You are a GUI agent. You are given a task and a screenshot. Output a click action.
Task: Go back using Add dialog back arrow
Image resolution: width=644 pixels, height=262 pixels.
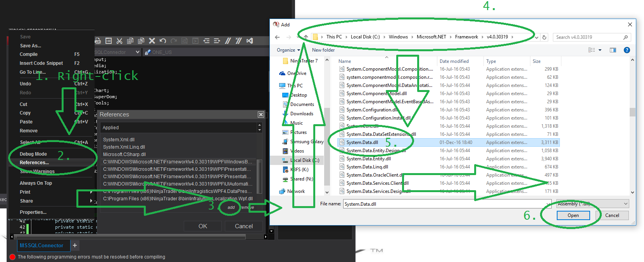pos(277,37)
